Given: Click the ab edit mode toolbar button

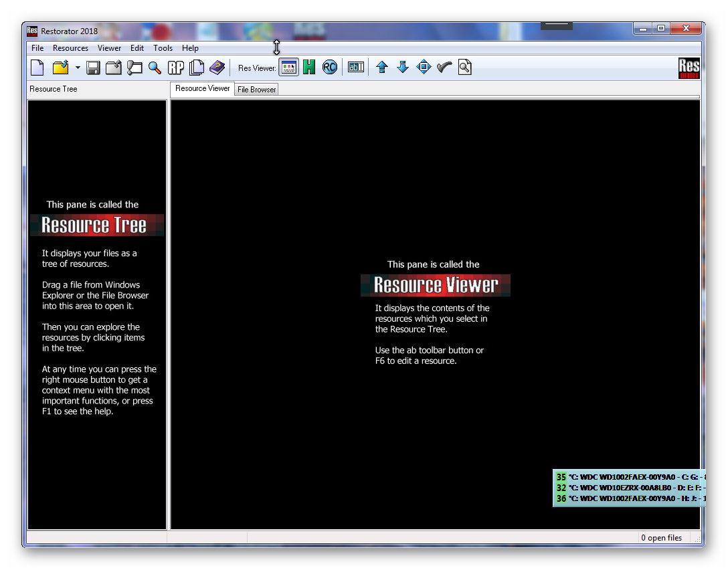Looking at the screenshot, I should tap(356, 68).
